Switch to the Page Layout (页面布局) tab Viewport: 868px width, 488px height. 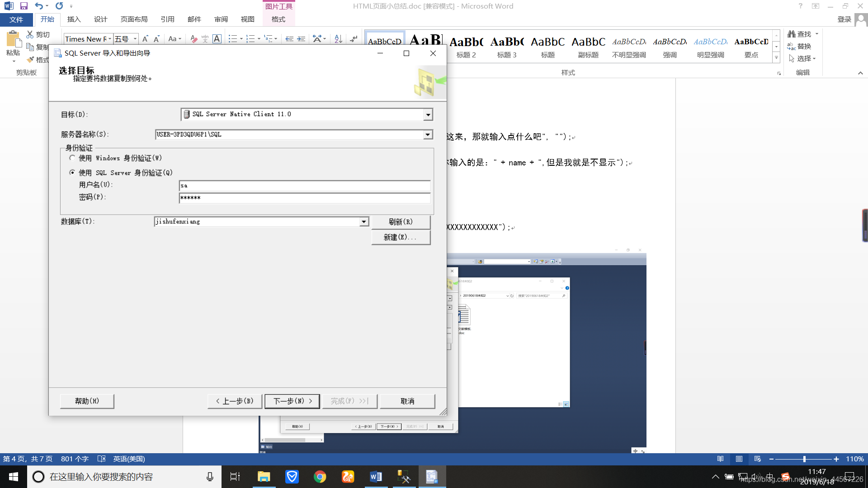[x=134, y=19]
